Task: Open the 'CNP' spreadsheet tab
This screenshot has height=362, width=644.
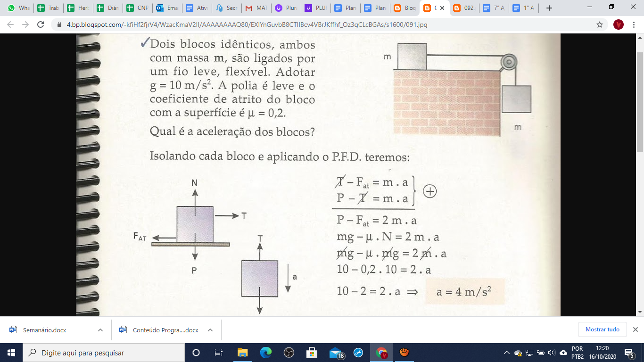Action: (x=136, y=8)
